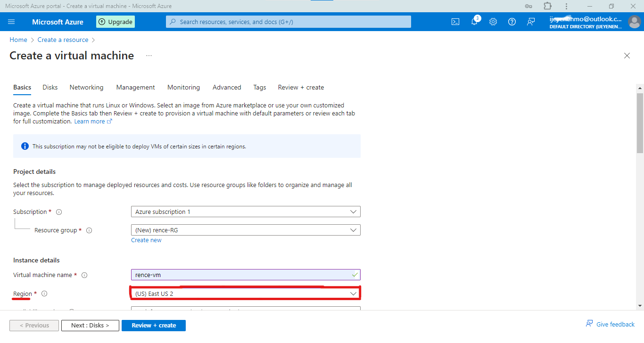644x343 pixels.
Task: Click the info icon next to Region
Action: pyautogui.click(x=44, y=294)
